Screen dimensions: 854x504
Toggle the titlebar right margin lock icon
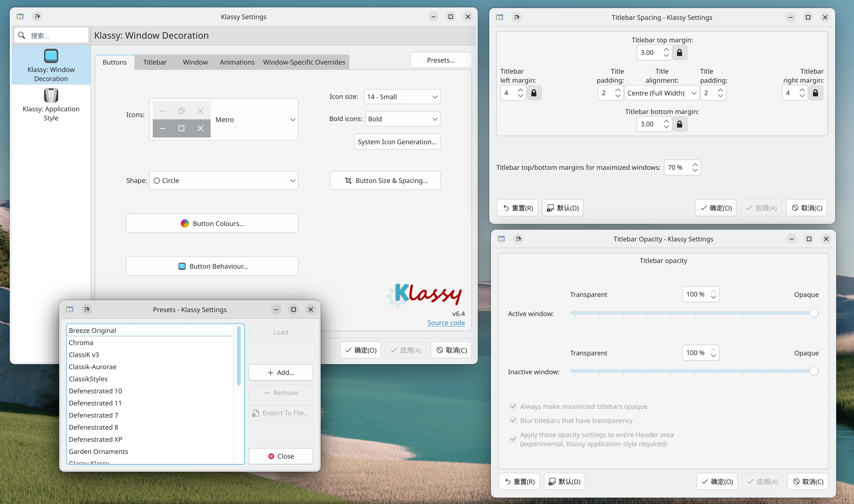815,93
